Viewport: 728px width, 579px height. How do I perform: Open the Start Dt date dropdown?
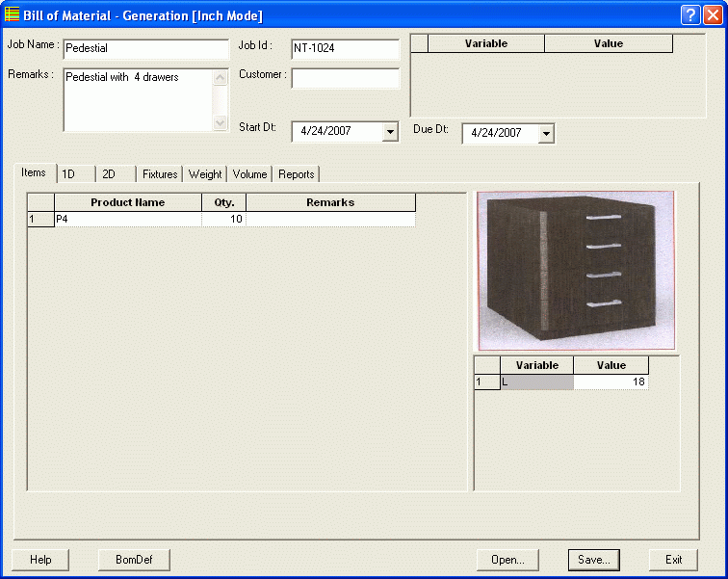click(390, 132)
